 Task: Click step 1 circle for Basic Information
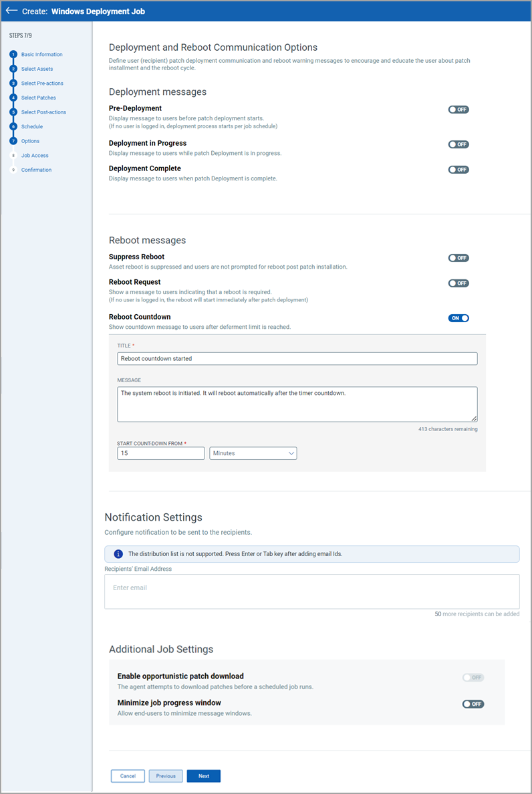(x=13, y=54)
